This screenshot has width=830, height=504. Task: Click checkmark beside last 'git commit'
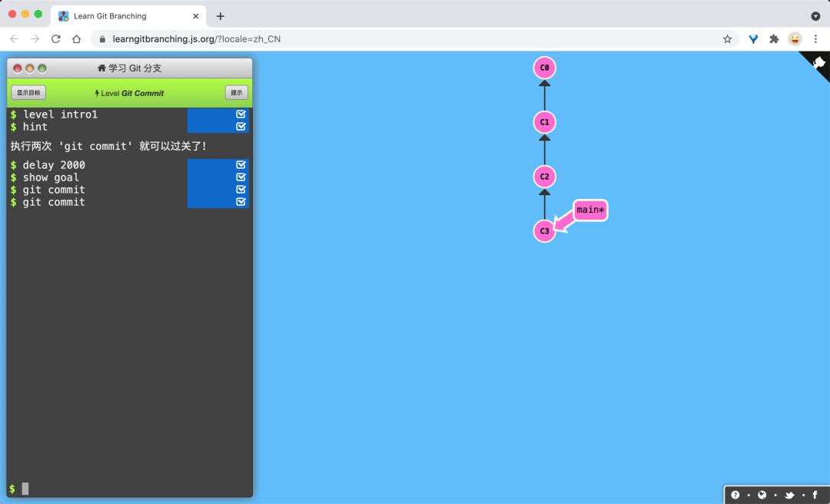tap(241, 202)
